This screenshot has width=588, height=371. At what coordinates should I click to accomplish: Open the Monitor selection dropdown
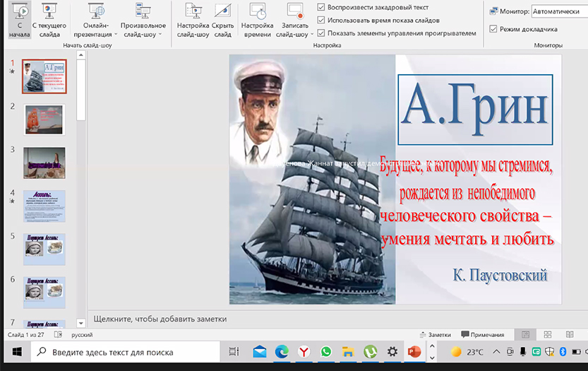pyautogui.click(x=560, y=12)
